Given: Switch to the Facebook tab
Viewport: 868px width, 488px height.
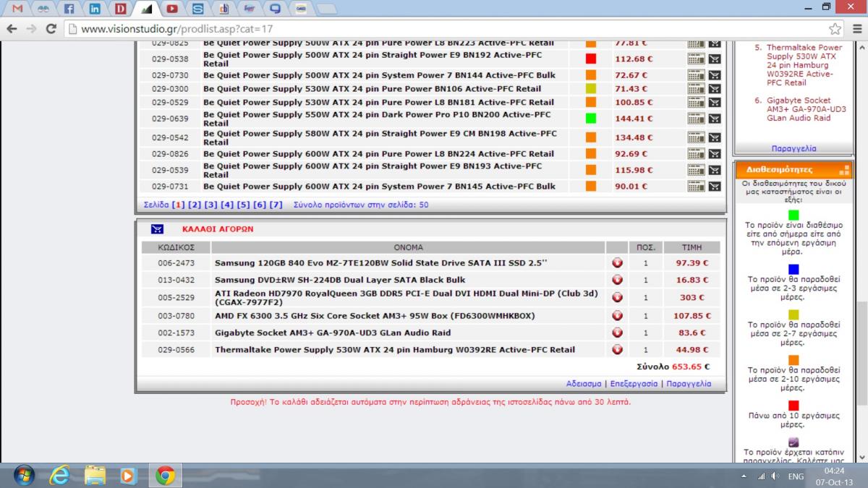Looking at the screenshot, I should [x=69, y=9].
